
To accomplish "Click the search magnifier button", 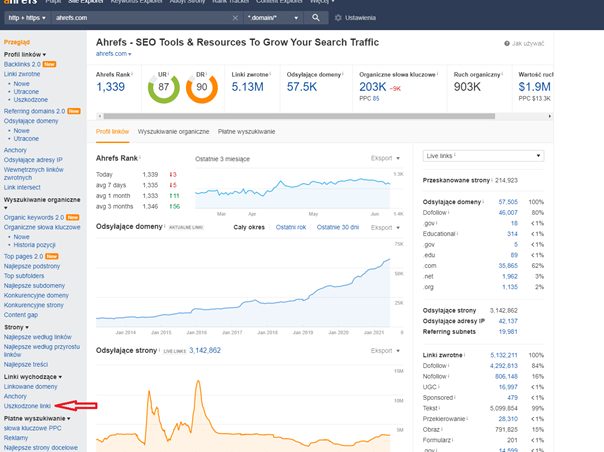I will pyautogui.click(x=316, y=18).
